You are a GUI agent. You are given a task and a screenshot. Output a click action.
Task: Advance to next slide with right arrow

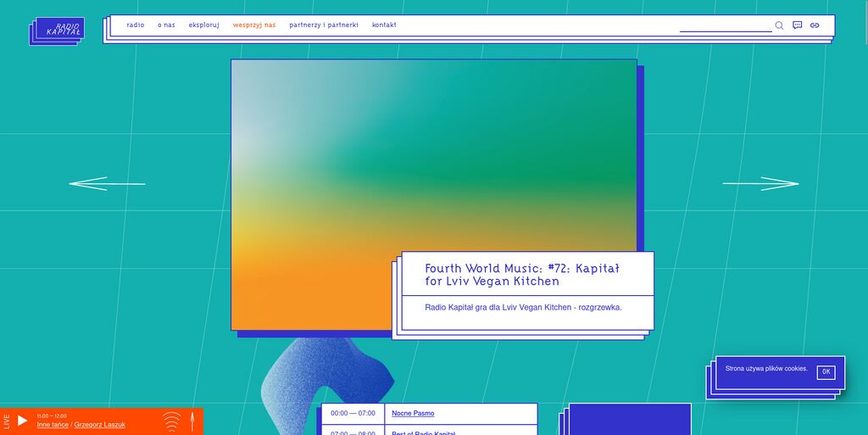pos(760,183)
